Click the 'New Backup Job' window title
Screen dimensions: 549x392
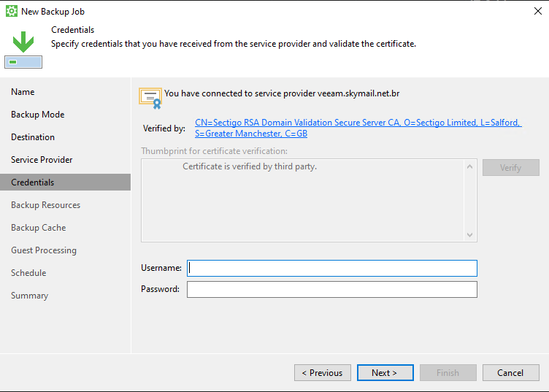point(53,12)
